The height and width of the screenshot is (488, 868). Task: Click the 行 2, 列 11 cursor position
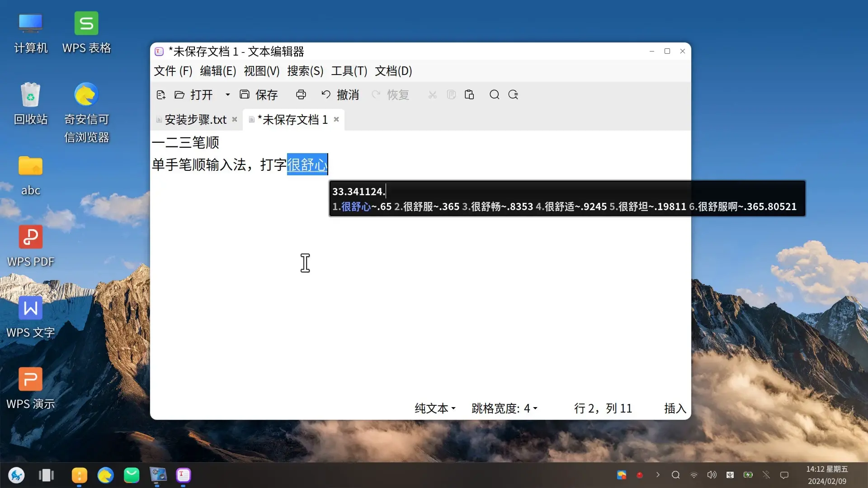click(x=603, y=408)
